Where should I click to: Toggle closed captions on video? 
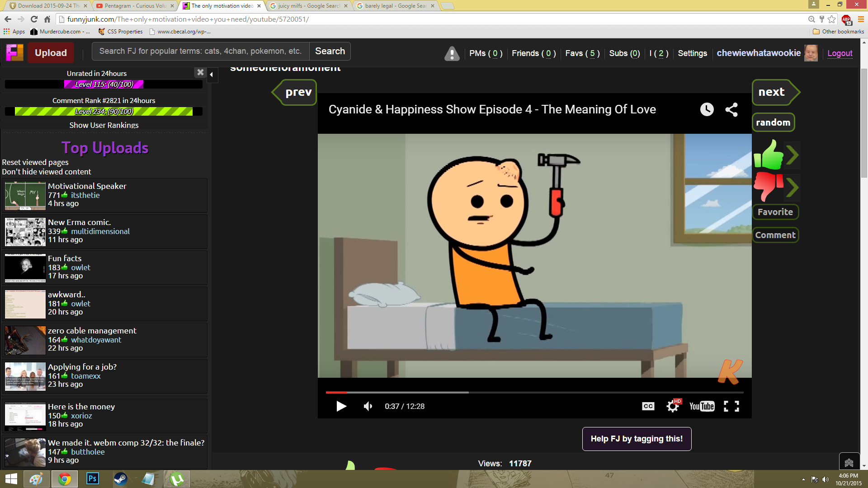coord(648,406)
